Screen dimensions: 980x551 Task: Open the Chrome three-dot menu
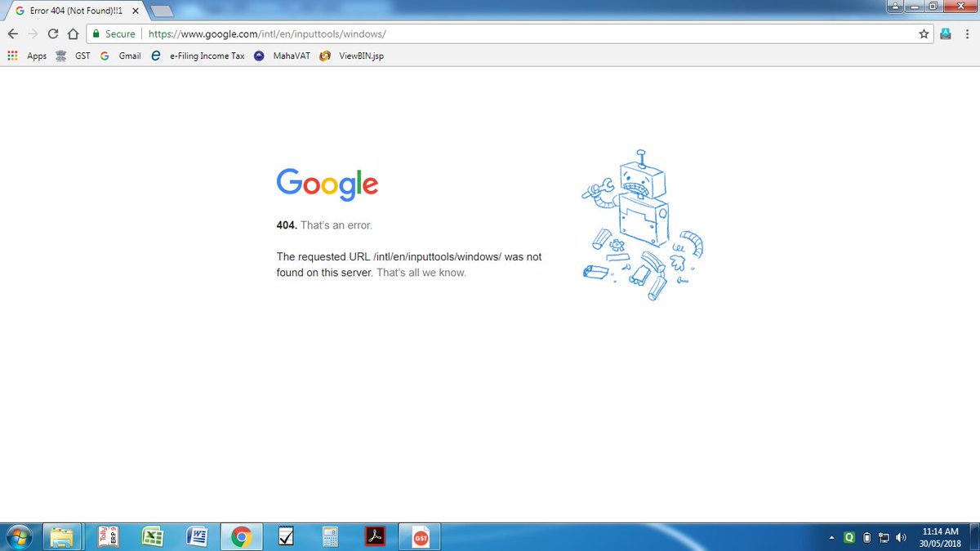(x=967, y=34)
